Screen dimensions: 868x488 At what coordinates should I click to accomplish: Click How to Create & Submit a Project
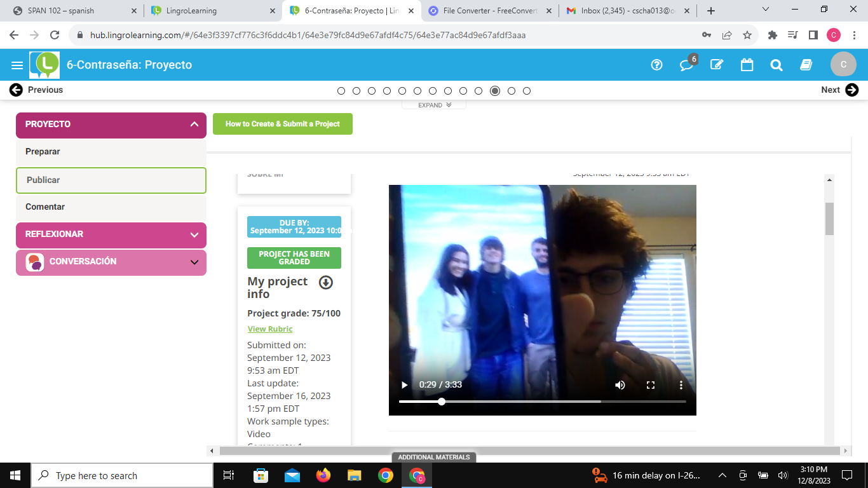(x=282, y=124)
